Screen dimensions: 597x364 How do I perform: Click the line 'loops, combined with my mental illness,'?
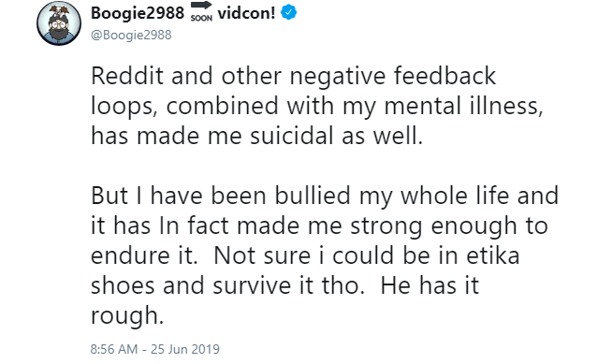(317, 106)
